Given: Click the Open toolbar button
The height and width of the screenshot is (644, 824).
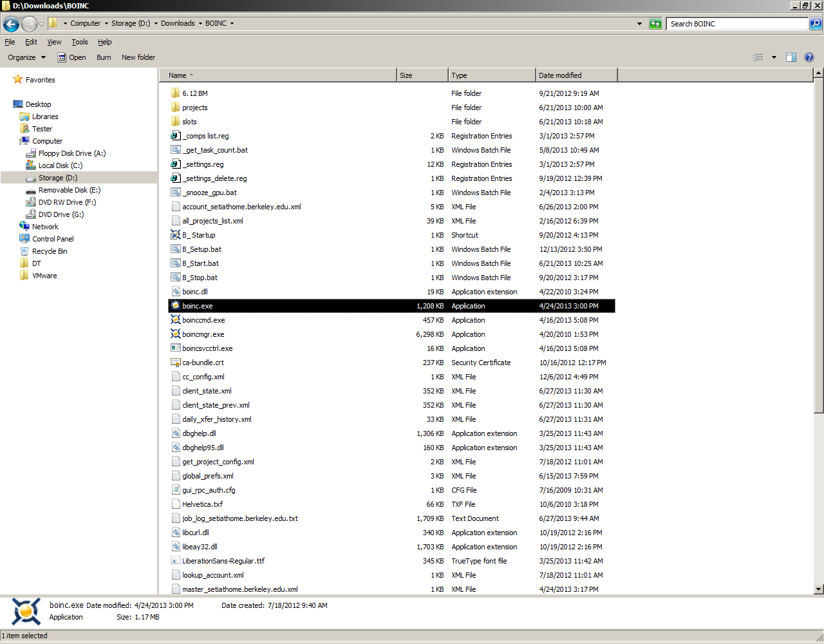Looking at the screenshot, I should (x=71, y=57).
